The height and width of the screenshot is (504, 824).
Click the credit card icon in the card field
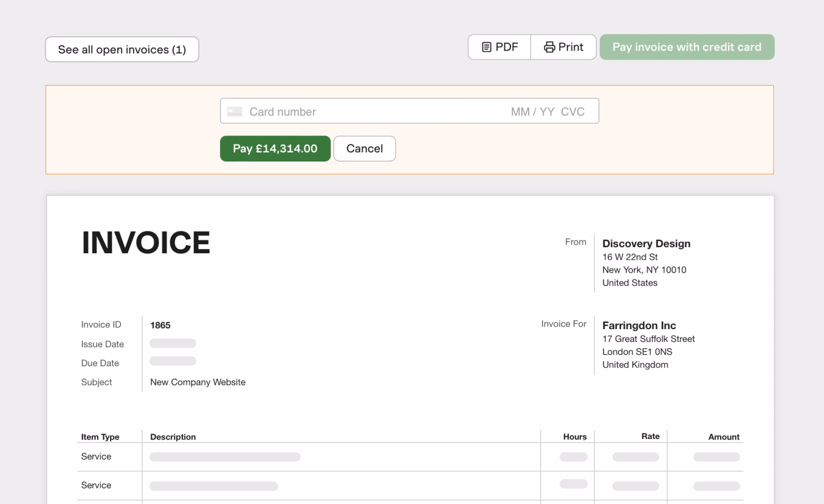235,112
